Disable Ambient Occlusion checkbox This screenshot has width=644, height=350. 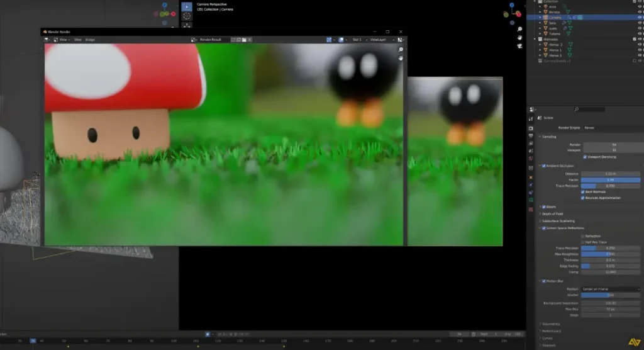click(544, 166)
